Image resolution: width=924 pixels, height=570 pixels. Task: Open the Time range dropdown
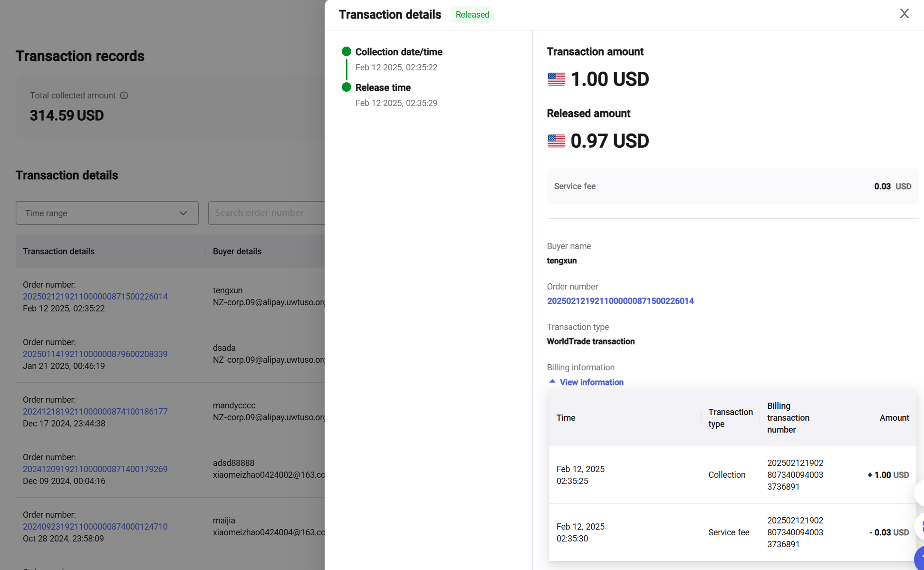point(107,213)
